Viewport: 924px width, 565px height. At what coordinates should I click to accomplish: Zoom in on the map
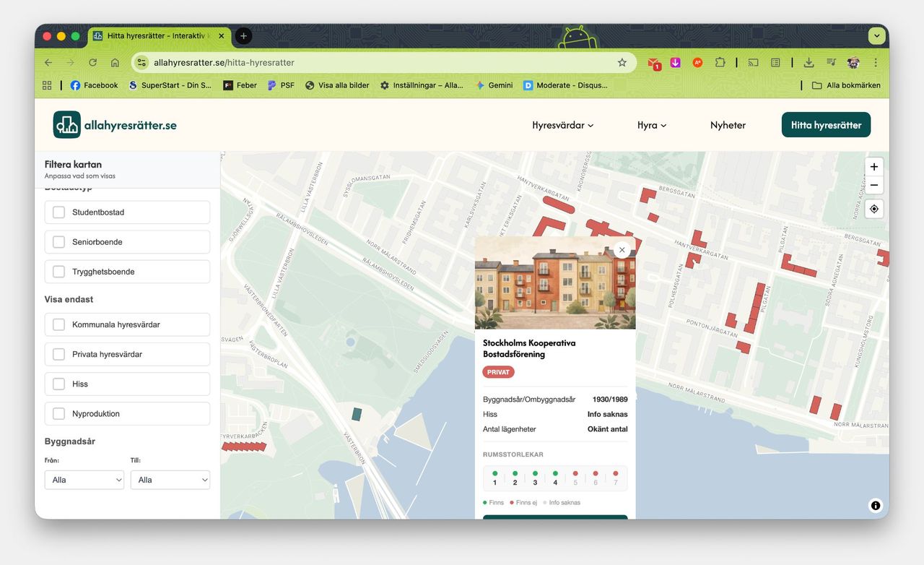click(873, 167)
